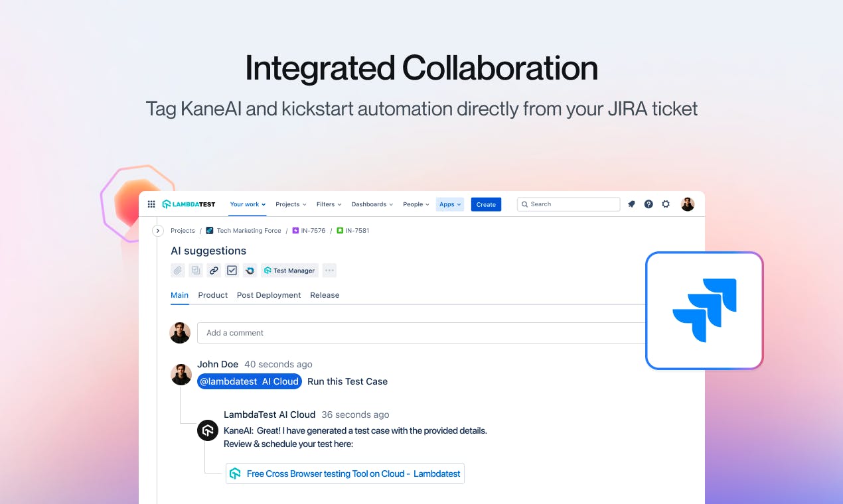This screenshot has height=504, width=843.
Task: Click the Tech Marketing Force project icon
Action: tap(210, 231)
